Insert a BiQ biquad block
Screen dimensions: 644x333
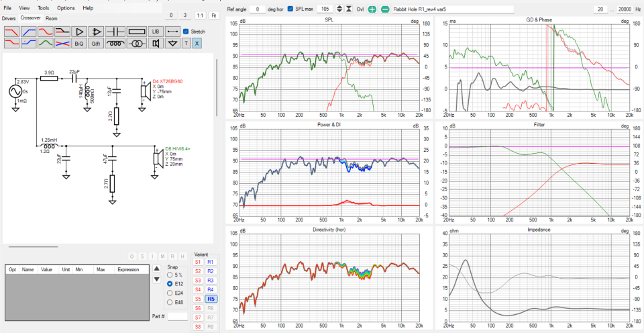pyautogui.click(x=79, y=43)
